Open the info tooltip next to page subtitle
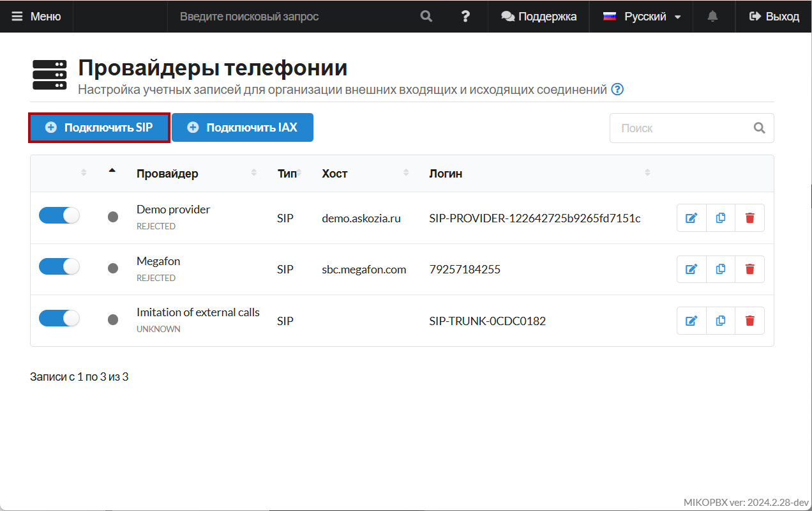This screenshot has width=812, height=511. [x=617, y=89]
